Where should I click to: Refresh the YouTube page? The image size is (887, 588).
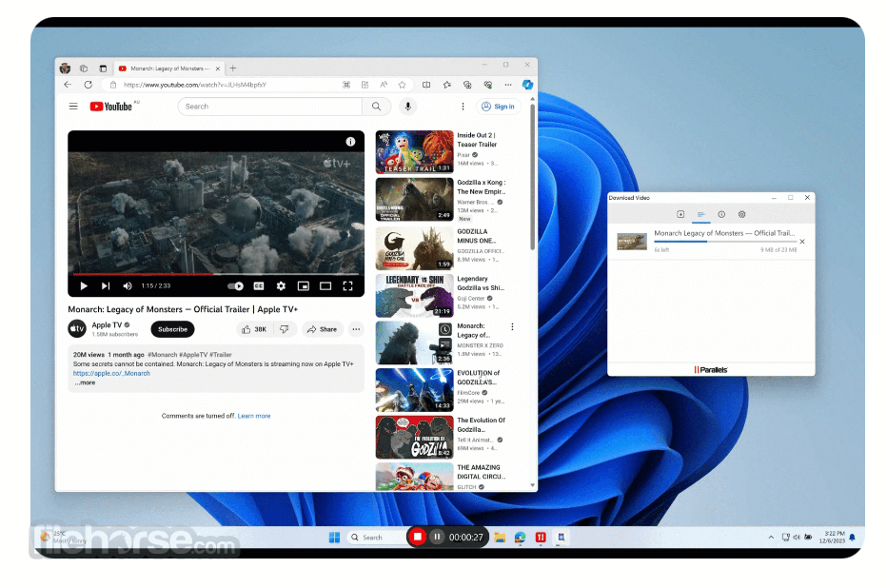(x=89, y=85)
